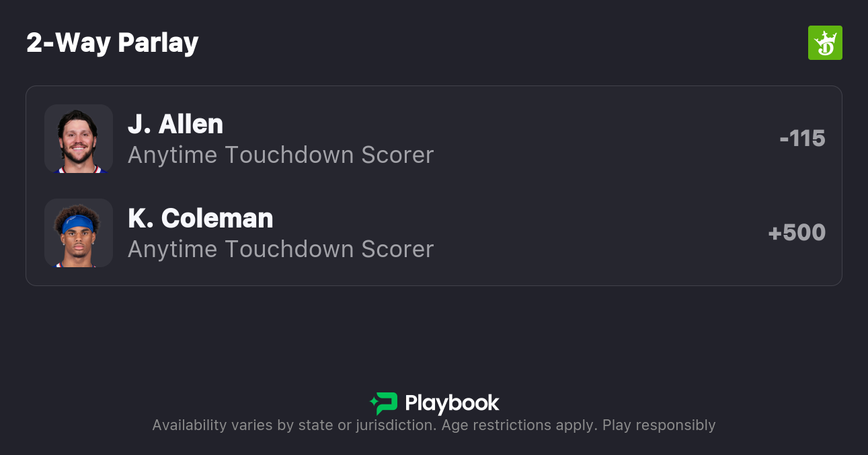Viewport: 868px width, 455px height.
Task: Click the "Play responsibly" text
Action: 659,425
